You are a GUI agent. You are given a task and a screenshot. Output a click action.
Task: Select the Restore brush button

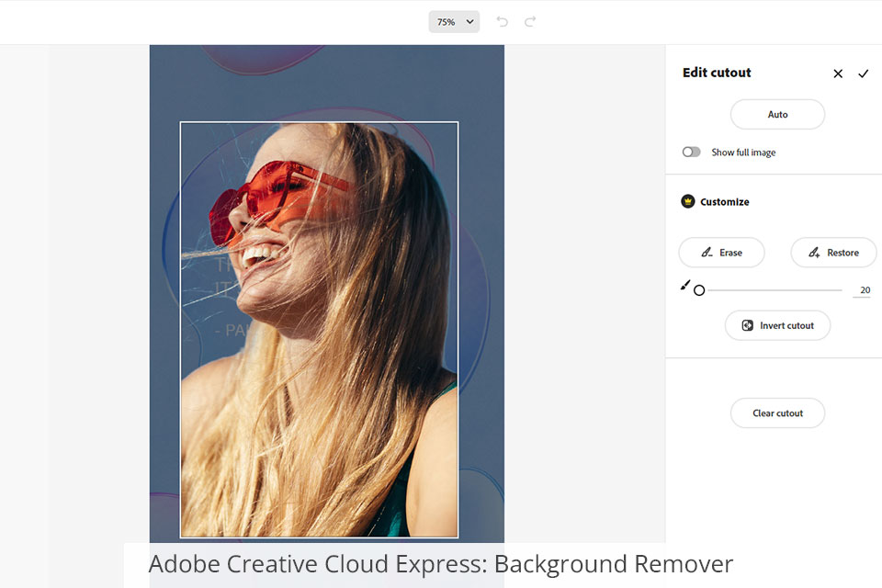833,253
